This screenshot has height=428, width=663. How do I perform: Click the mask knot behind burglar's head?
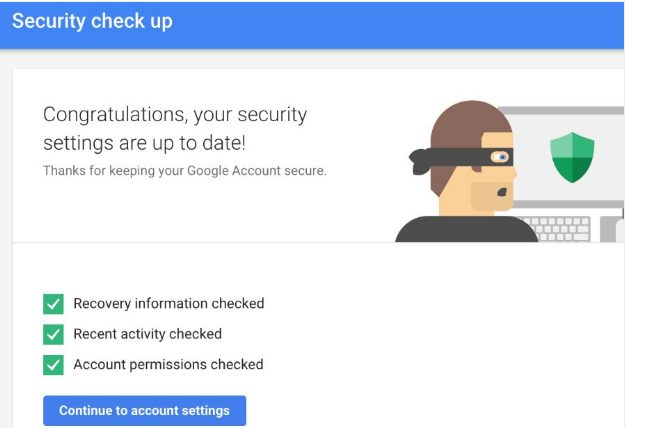coord(420,162)
